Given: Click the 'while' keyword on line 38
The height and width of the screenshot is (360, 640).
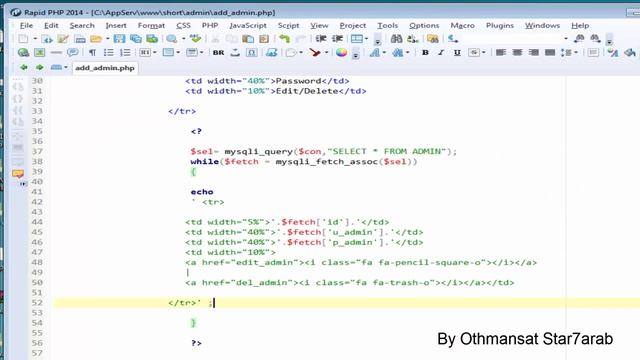Looking at the screenshot, I should click(204, 162).
